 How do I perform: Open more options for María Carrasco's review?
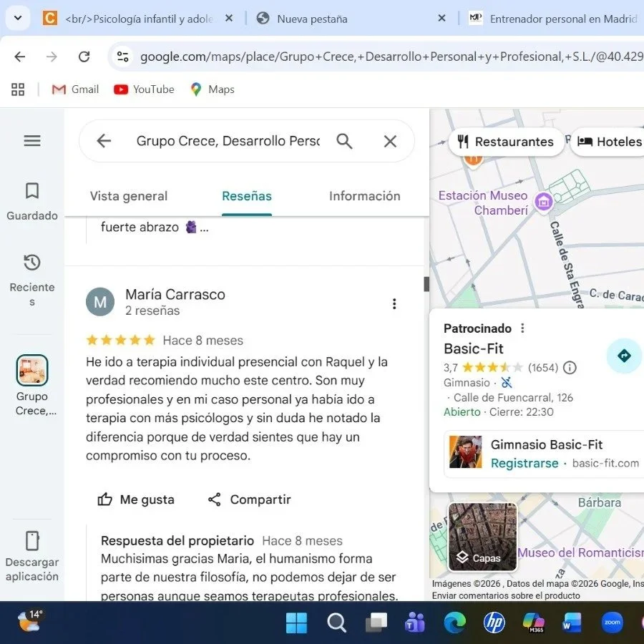point(394,303)
